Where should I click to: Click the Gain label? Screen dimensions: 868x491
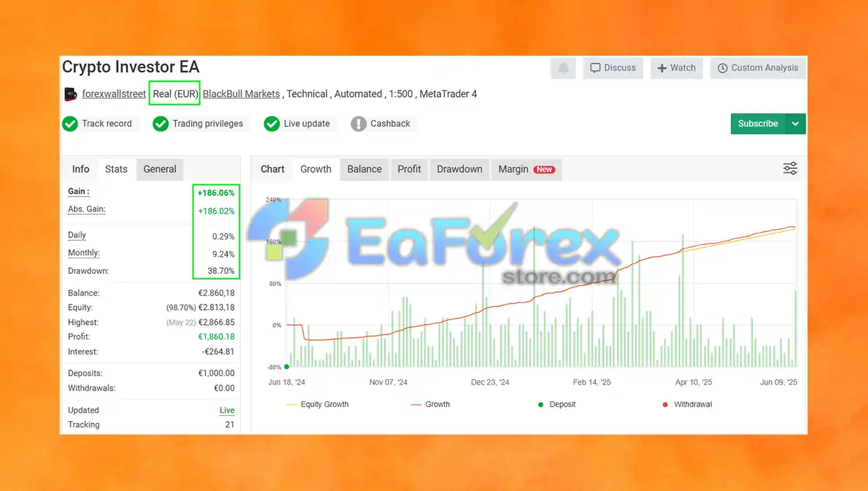pyautogui.click(x=79, y=191)
